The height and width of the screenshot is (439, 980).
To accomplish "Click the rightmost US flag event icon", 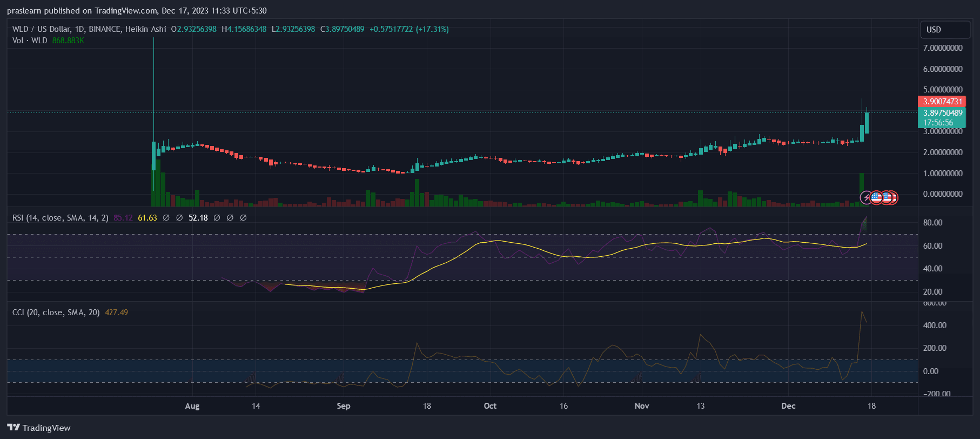I will pos(892,198).
